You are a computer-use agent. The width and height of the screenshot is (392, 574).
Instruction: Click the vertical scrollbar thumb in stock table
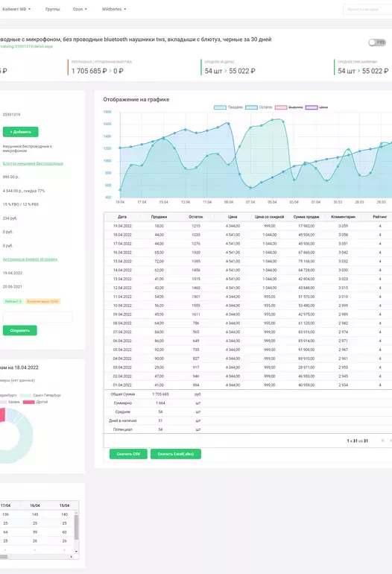76,527
